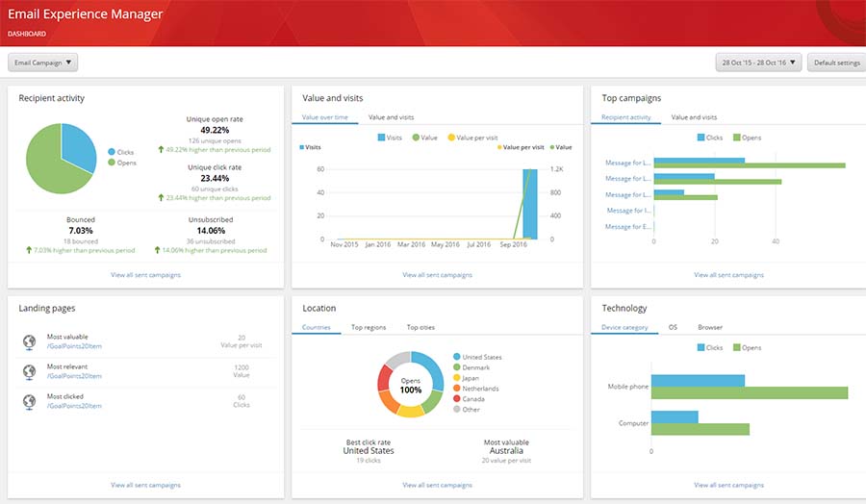Screen dimensions: 866x504
Task: Switch to the Top cities tab
Action: click(420, 327)
